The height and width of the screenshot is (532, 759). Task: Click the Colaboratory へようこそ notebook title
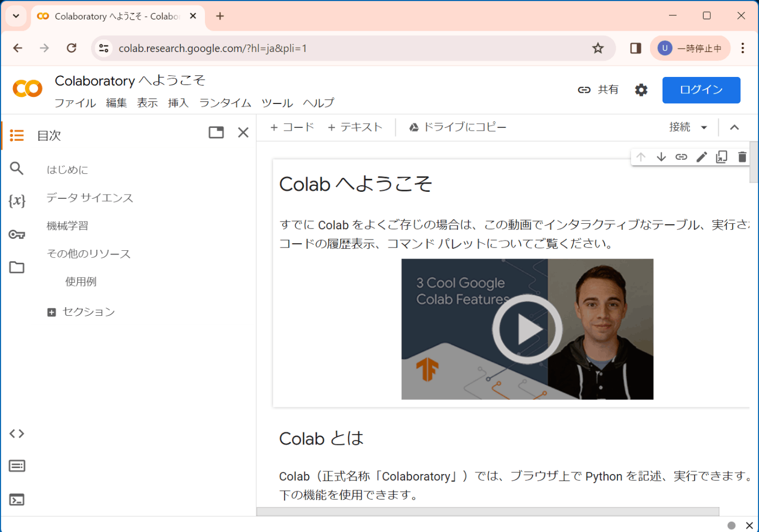pyautogui.click(x=130, y=81)
